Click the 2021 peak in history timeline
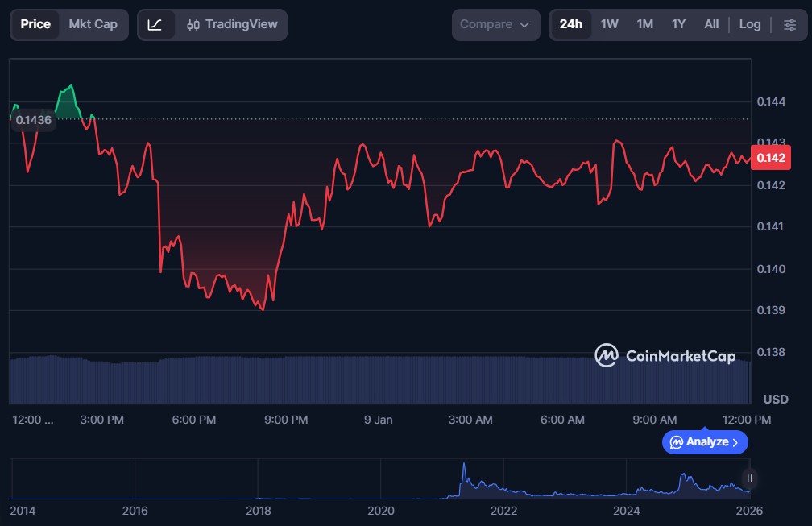The width and height of the screenshot is (812, 526). pos(464,469)
